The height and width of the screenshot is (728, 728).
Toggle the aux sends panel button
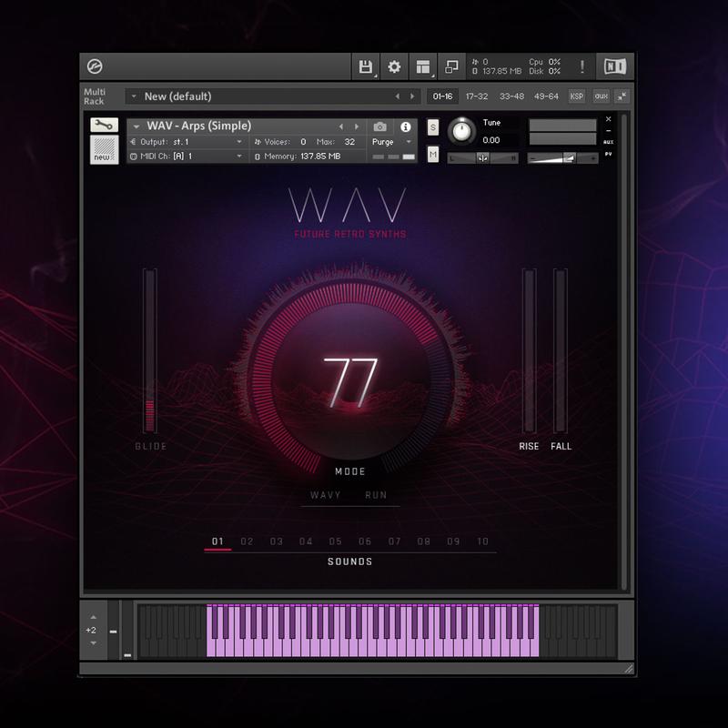click(x=601, y=96)
